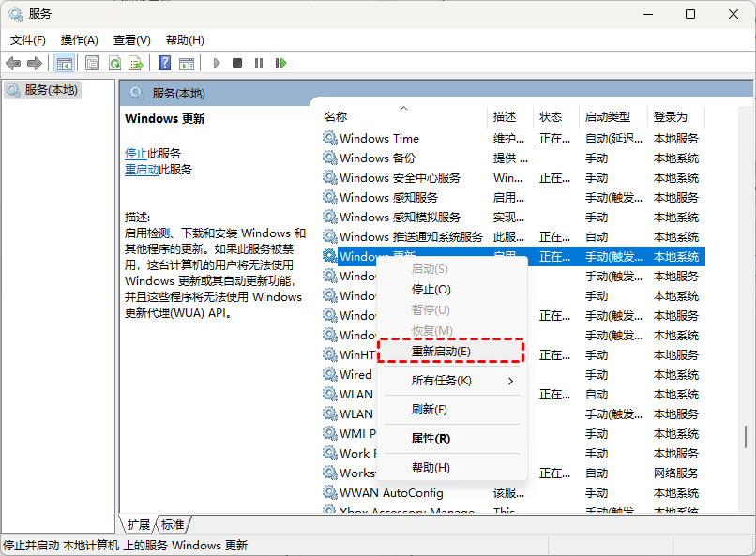Click the Restart Service toolbar icon
The height and width of the screenshot is (556, 756).
(280, 63)
